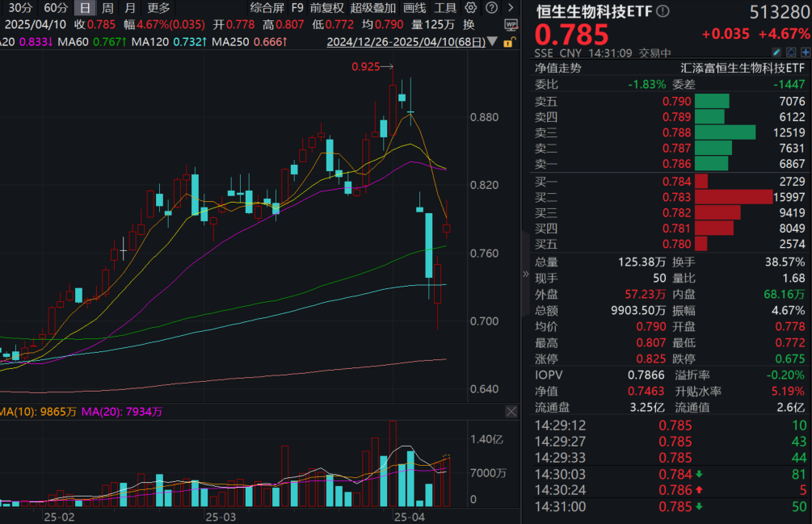
Task: Toggle the chart panel maximize icon below price axis
Action: click(511, 412)
